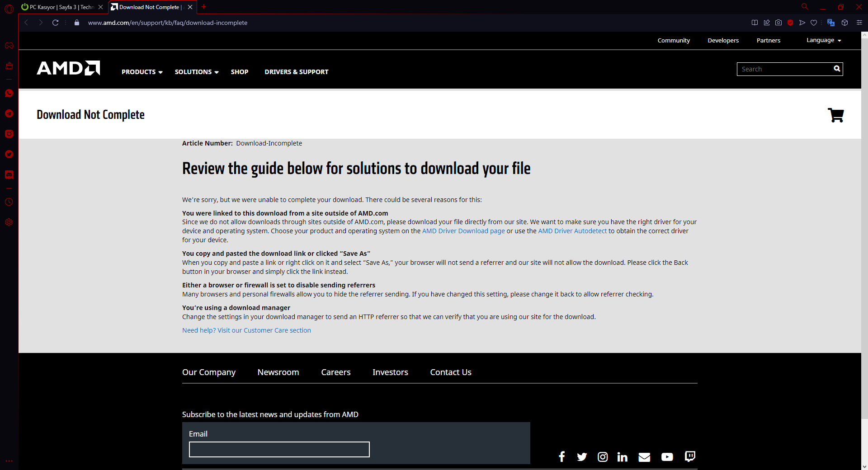Open the Language dropdown

[x=824, y=40]
